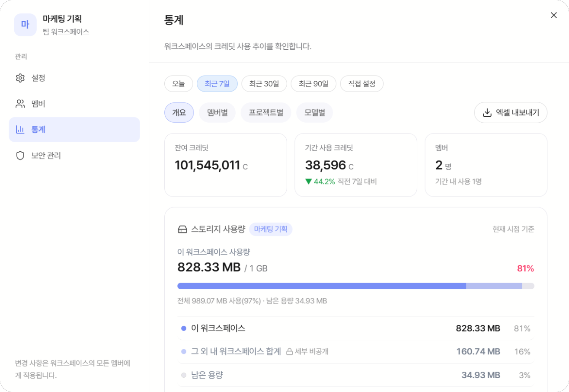Click the 현재 시점 기준 label
Viewport: 569px width, 392px height.
(513, 229)
